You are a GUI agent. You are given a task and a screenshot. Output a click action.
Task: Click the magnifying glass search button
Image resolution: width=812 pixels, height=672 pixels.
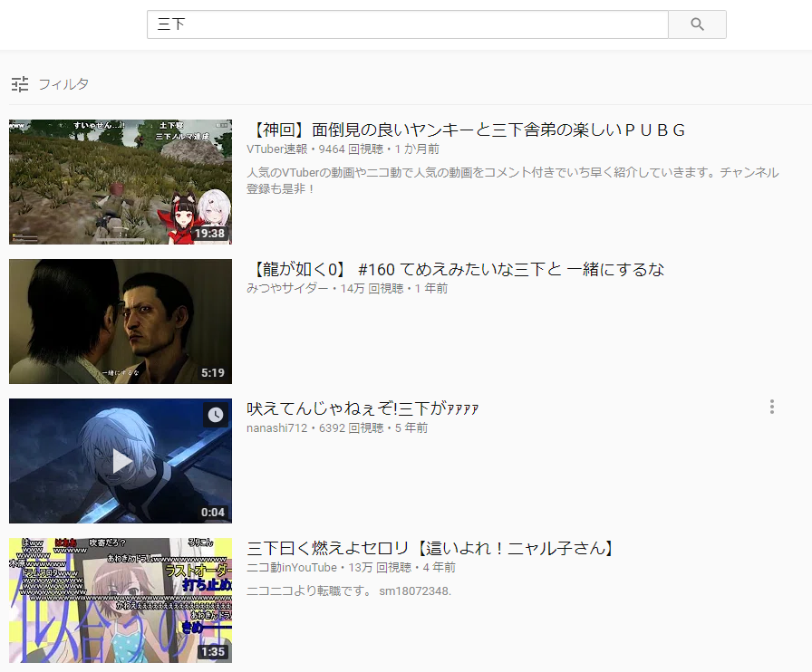[x=697, y=24]
